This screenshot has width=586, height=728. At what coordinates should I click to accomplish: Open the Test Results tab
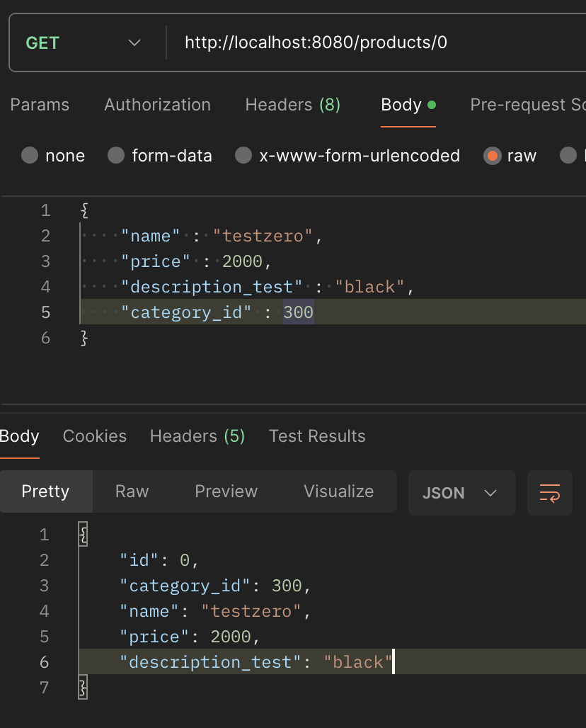(317, 436)
